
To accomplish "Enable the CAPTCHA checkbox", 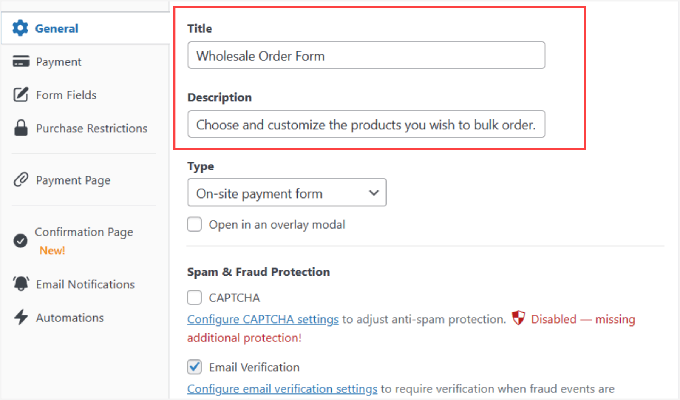I will pos(196,297).
